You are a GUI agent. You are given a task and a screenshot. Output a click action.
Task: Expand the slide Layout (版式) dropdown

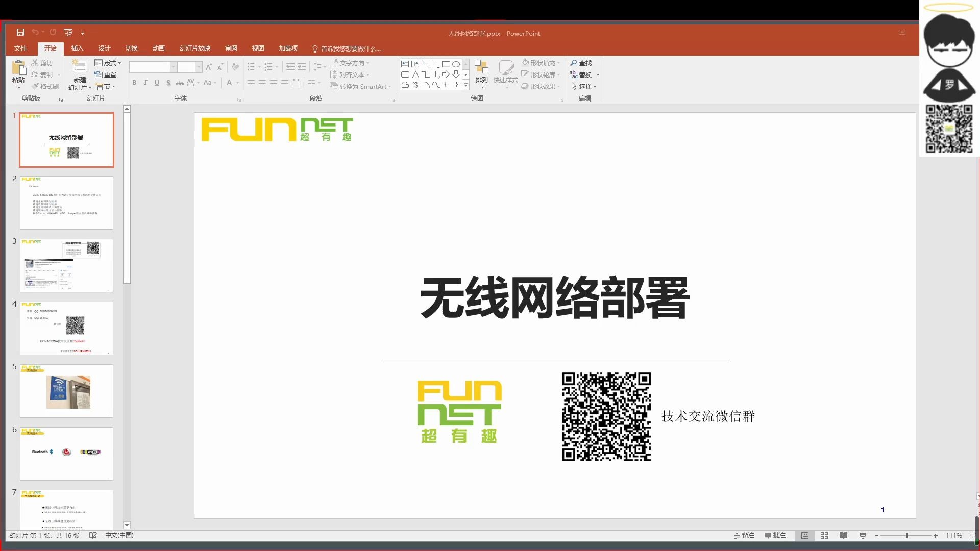108,63
